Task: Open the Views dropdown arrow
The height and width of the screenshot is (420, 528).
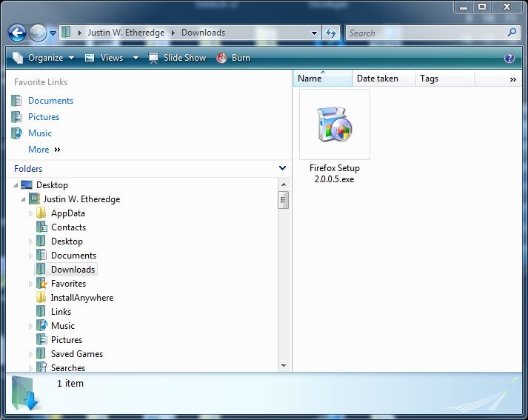Action: (x=136, y=58)
